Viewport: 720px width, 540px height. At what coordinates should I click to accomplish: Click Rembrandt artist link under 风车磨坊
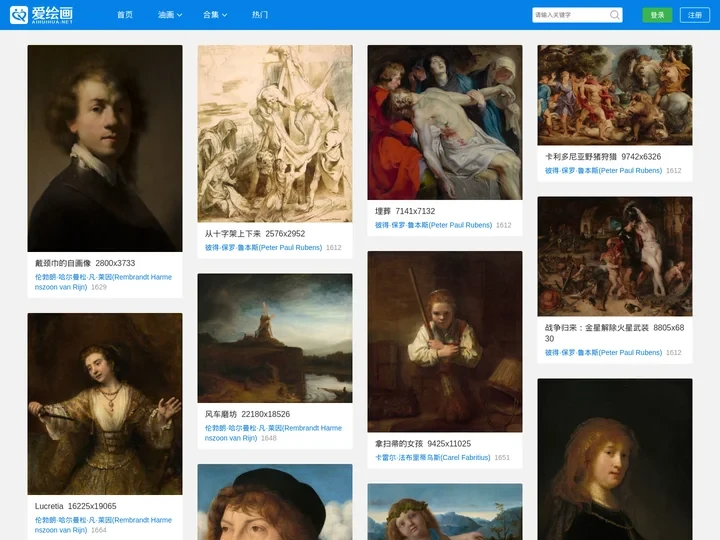(x=273, y=433)
